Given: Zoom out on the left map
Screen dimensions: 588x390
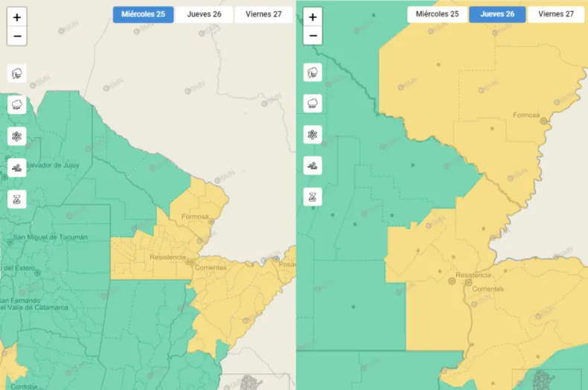Looking at the screenshot, I should 17,36.
